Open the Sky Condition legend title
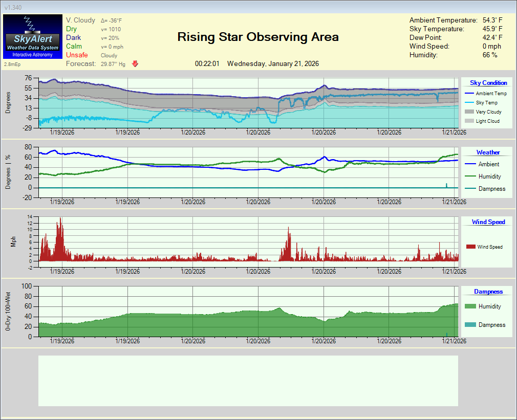Screen dimensions: 517x420 click(x=488, y=83)
